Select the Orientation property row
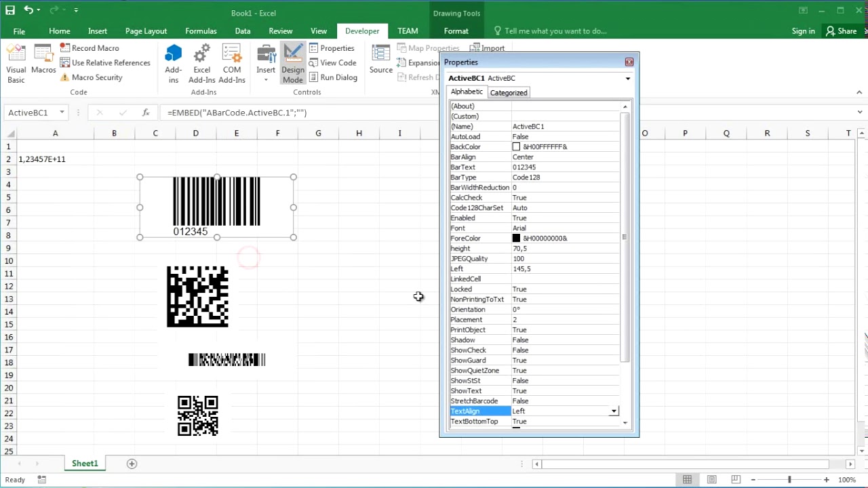The image size is (868, 488). coord(534,309)
